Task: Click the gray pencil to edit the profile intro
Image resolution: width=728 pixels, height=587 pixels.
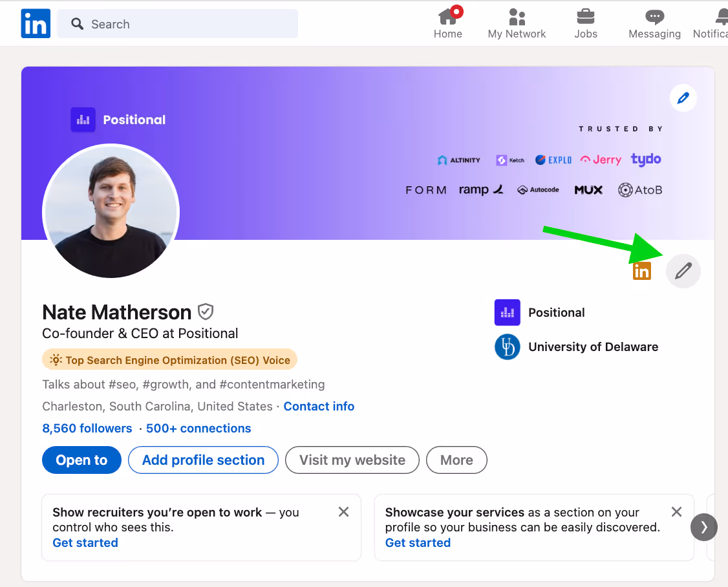Action: [x=683, y=271]
